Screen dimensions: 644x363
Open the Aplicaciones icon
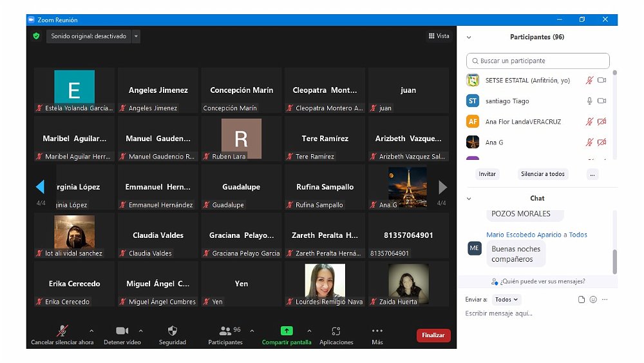(336, 331)
